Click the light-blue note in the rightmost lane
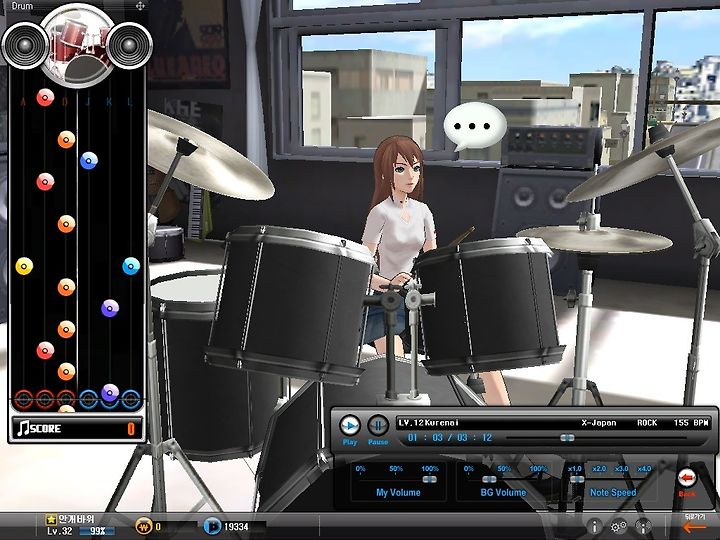Screen dimensions: 720x540 point(131,266)
